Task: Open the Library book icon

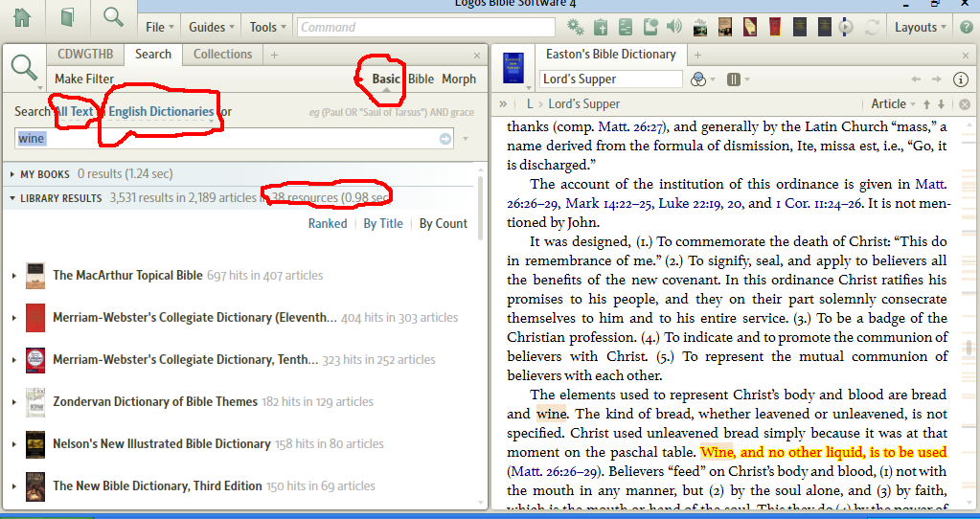Action: point(67,17)
